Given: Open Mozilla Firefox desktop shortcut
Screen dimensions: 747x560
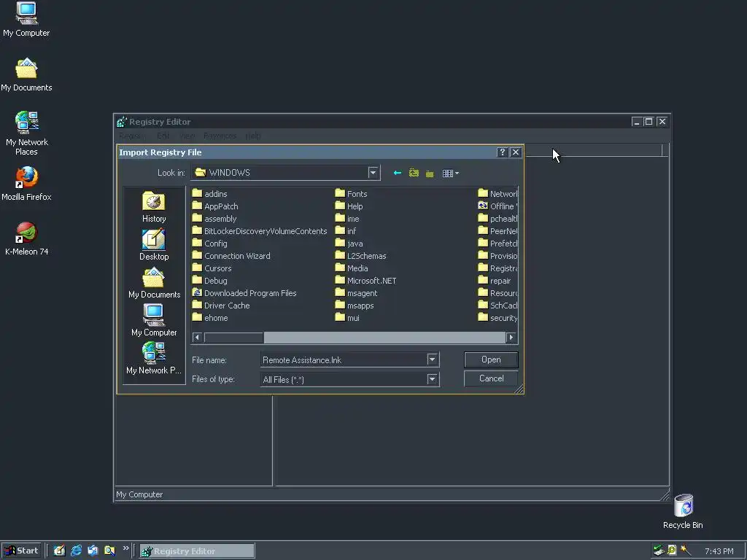Looking at the screenshot, I should [x=26, y=184].
